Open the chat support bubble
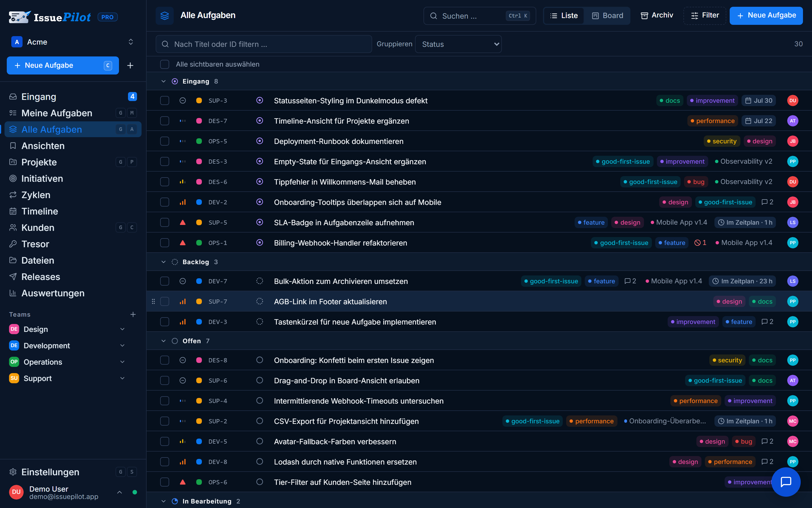Screen dimensions: 812x508 [x=786, y=481]
